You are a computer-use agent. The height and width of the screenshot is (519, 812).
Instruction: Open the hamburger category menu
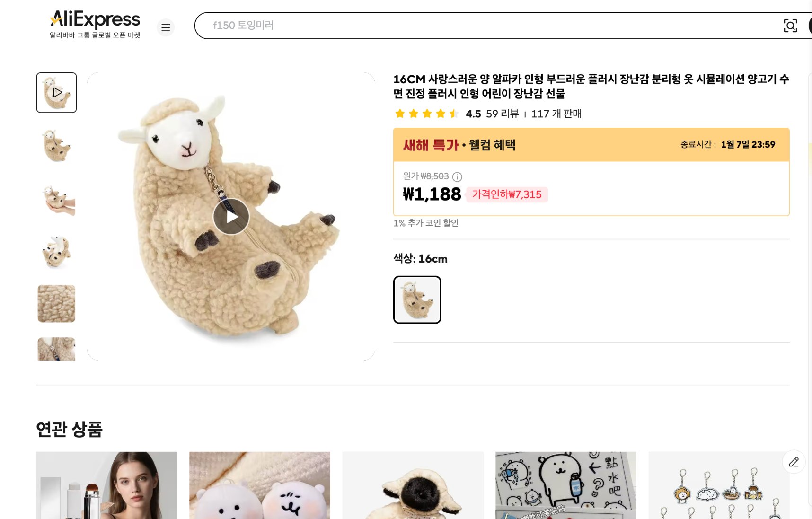[166, 27]
